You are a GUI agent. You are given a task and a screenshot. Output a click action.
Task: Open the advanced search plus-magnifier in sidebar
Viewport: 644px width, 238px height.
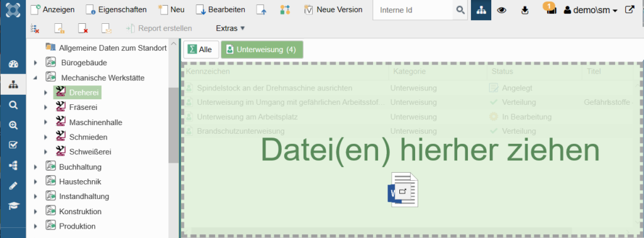click(x=13, y=126)
